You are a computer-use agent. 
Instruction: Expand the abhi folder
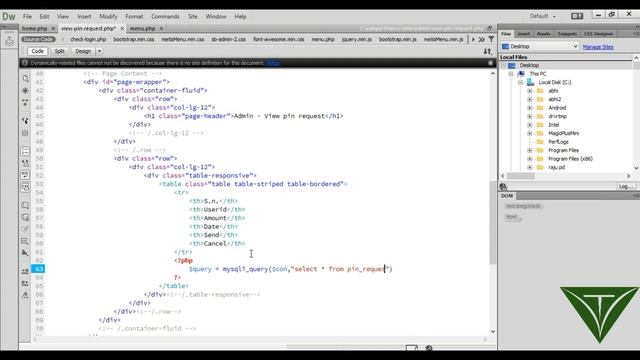(530, 91)
